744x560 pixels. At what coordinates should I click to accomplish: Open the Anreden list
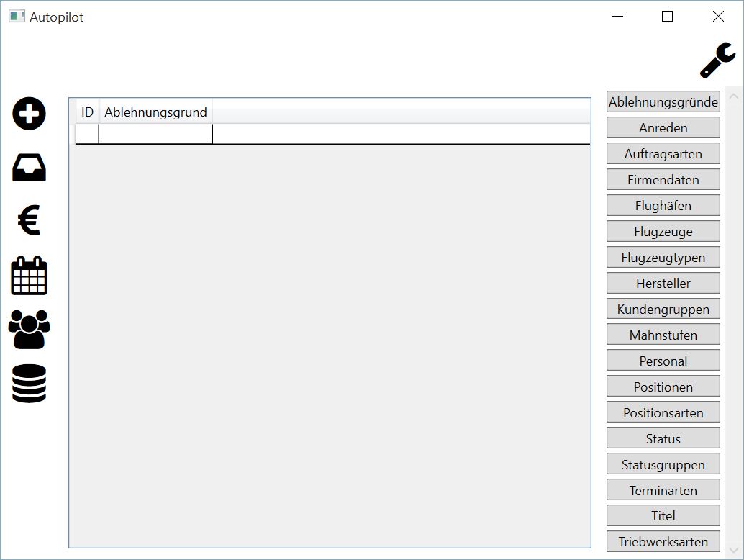pos(663,127)
